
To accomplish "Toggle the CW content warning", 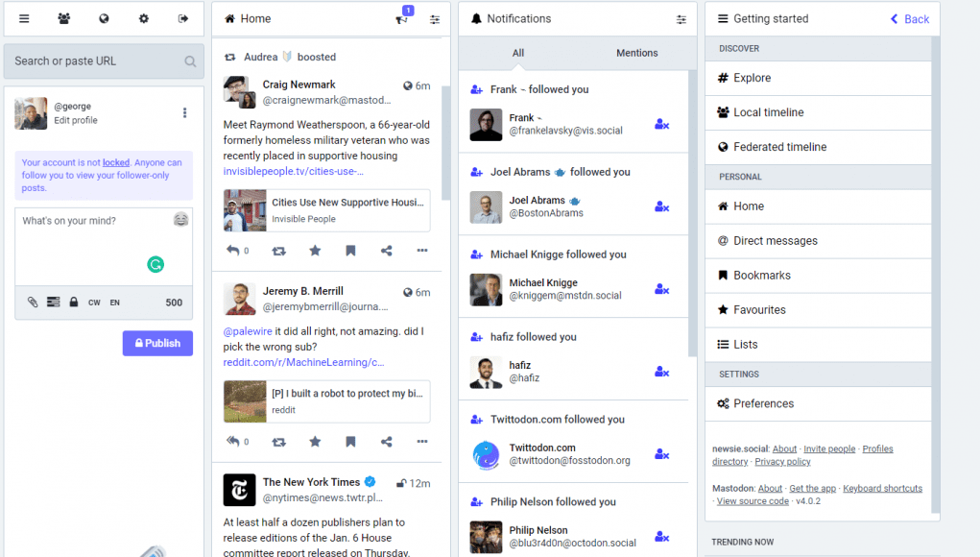I will click(x=94, y=303).
